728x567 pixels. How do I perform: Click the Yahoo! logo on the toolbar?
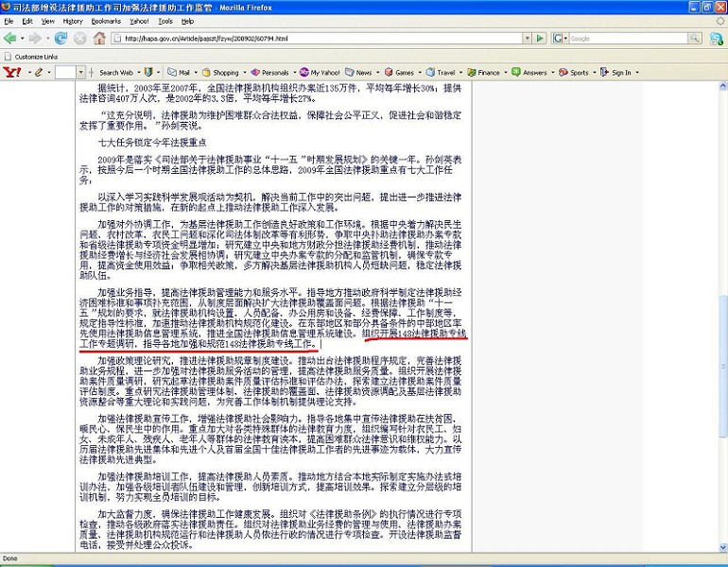[x=11, y=73]
